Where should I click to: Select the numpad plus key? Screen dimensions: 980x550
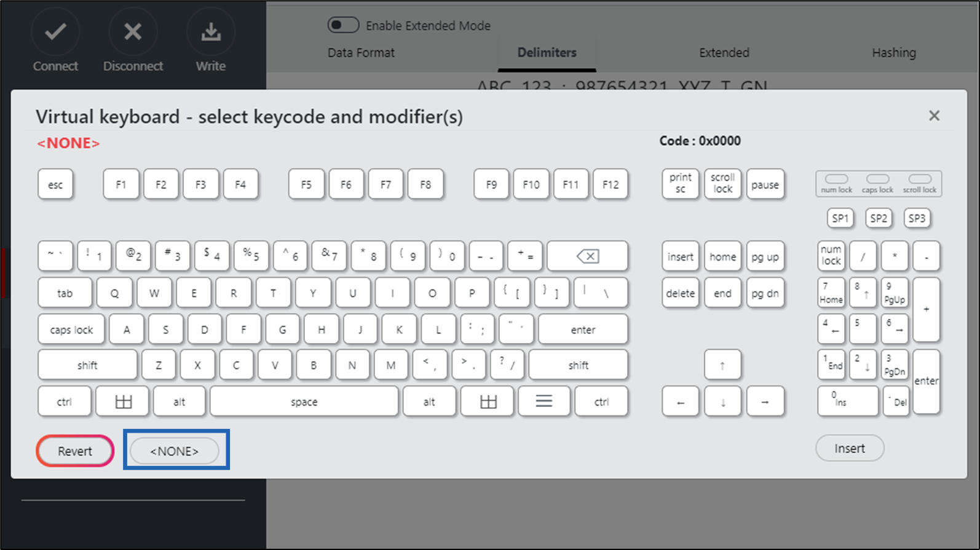point(926,309)
